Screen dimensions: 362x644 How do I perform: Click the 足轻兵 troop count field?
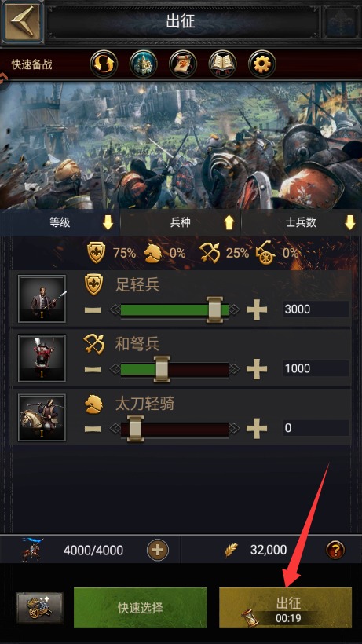tap(316, 309)
